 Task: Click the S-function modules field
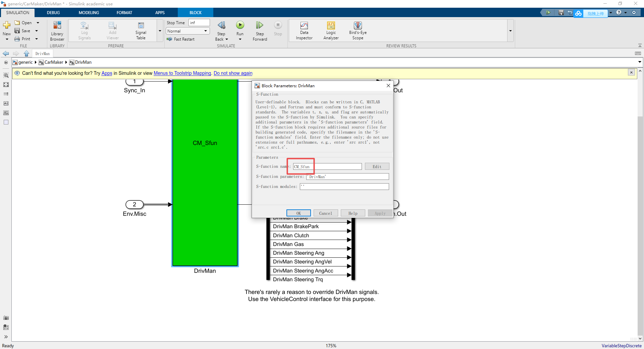click(344, 187)
